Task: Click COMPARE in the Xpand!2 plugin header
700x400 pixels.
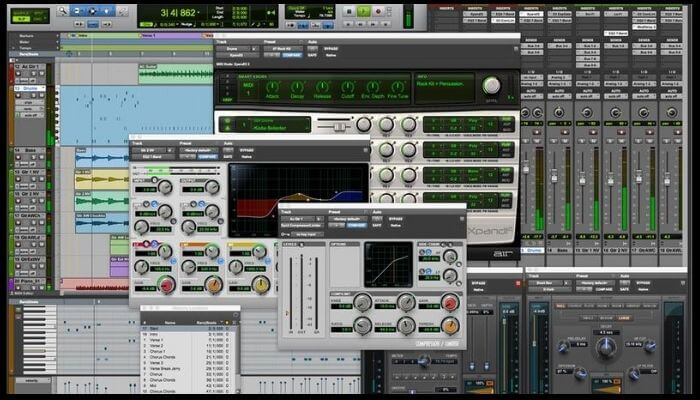Action: pos(292,55)
